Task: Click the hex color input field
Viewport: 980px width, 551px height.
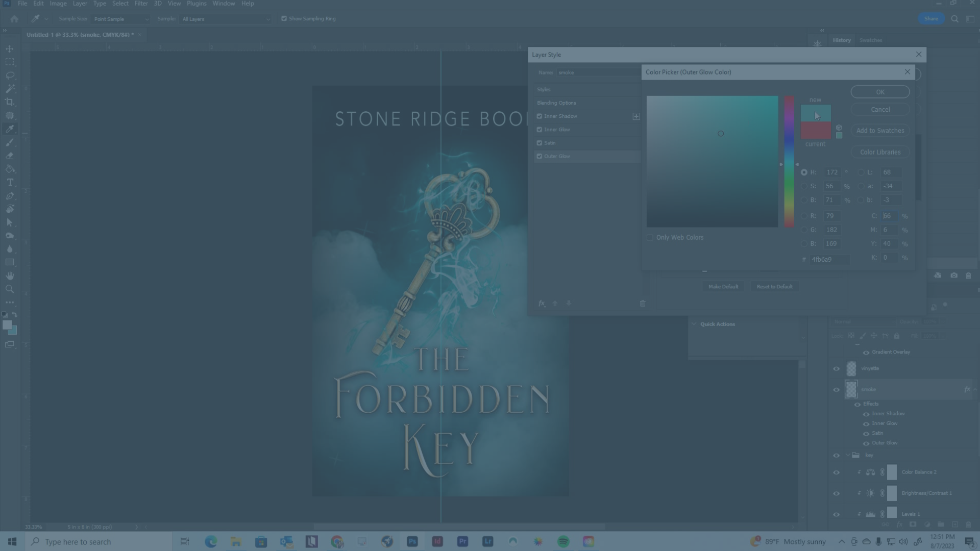Action: pyautogui.click(x=830, y=260)
